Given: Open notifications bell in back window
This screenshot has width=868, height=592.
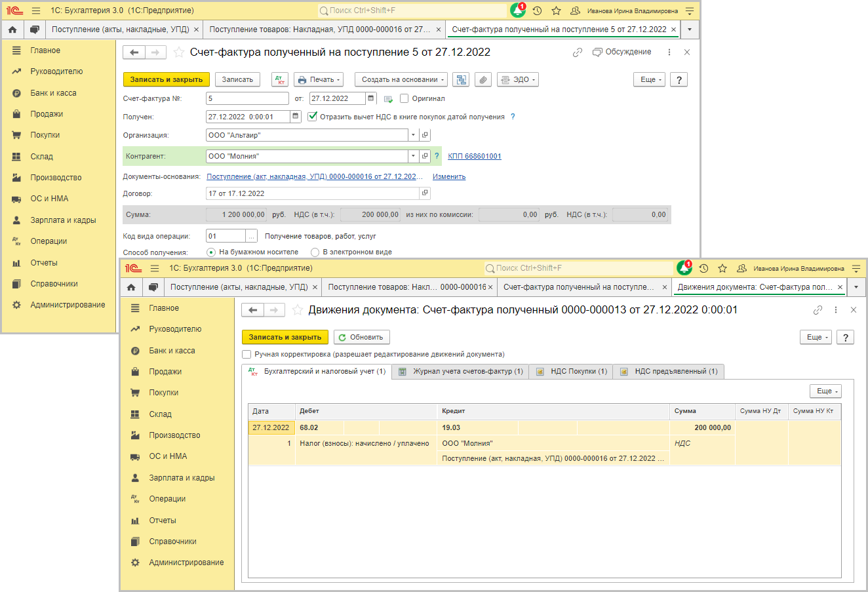Looking at the screenshot, I should [518, 10].
